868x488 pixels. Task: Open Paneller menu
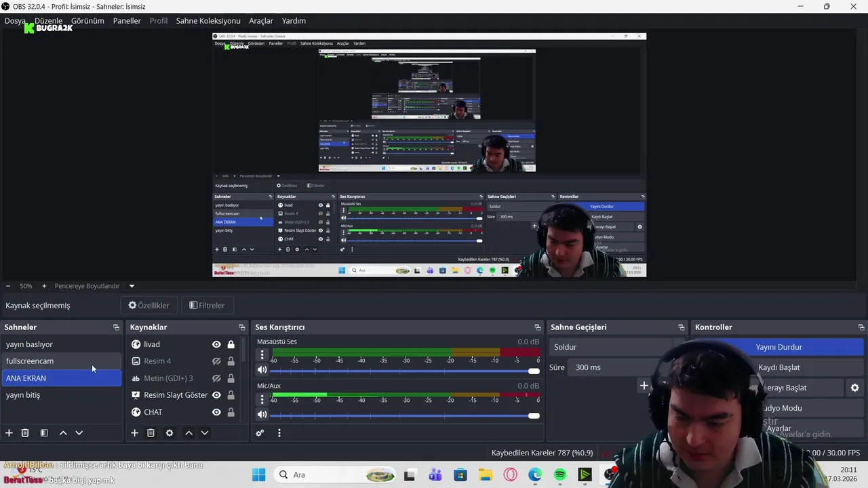point(127,21)
